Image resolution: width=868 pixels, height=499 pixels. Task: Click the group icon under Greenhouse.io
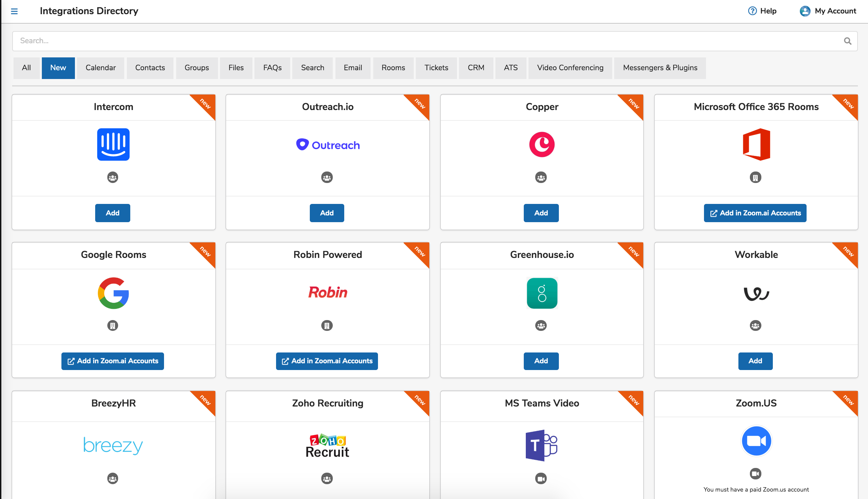point(541,325)
